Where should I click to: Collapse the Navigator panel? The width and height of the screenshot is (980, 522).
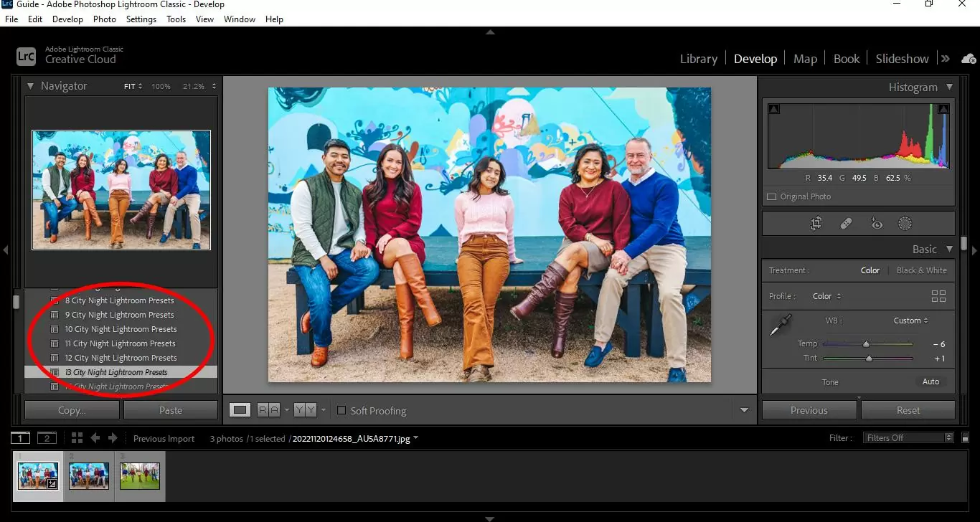coord(31,86)
